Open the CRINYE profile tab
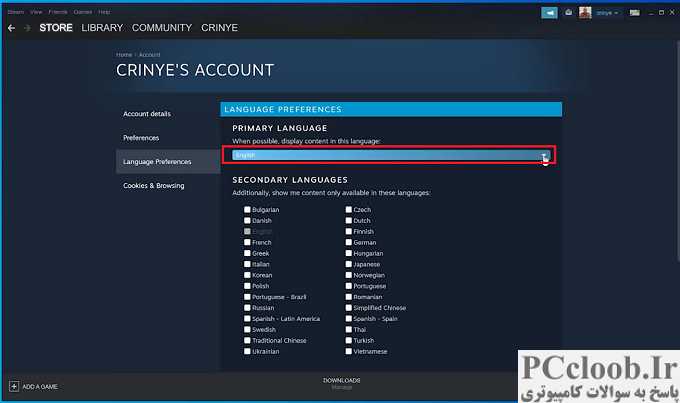This screenshot has height=403, width=680. (x=219, y=28)
